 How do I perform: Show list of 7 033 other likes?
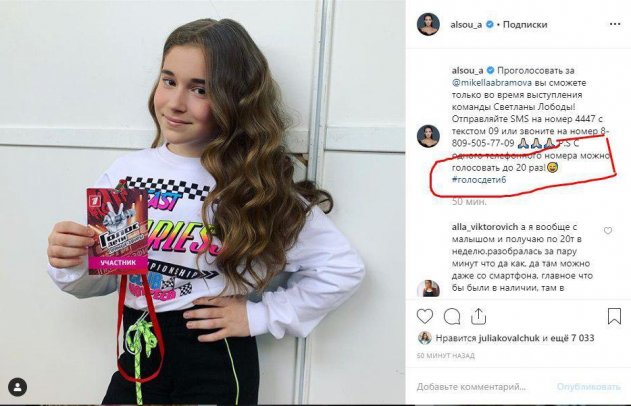coord(582,339)
